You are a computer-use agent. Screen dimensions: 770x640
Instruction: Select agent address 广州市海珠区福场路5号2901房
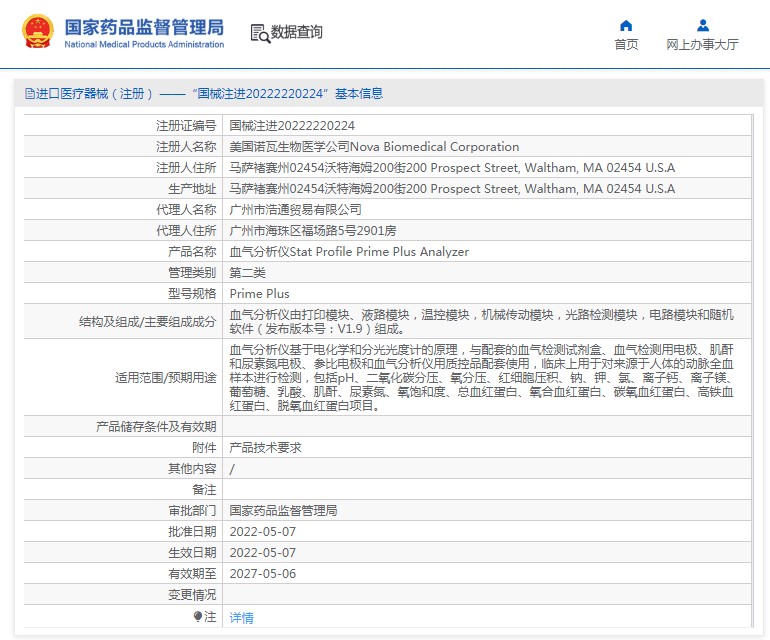point(313,231)
